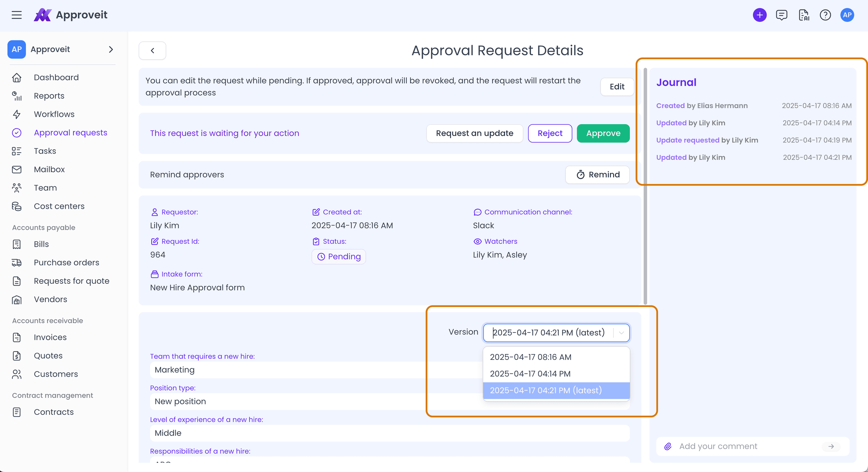Click the Requestor value Lily Kim
The height and width of the screenshot is (472, 868).
pyautogui.click(x=165, y=226)
